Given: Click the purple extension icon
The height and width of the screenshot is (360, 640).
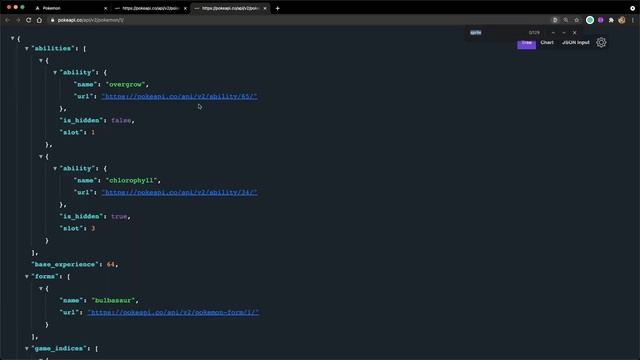Looking at the screenshot, I should click(x=601, y=20).
